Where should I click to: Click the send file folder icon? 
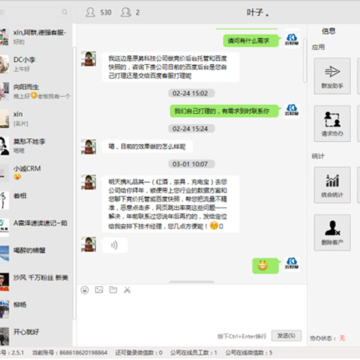click(x=113, y=290)
